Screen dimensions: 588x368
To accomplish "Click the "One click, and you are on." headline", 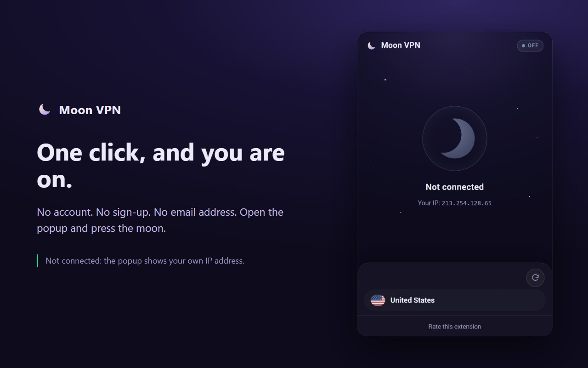I will coord(161,165).
